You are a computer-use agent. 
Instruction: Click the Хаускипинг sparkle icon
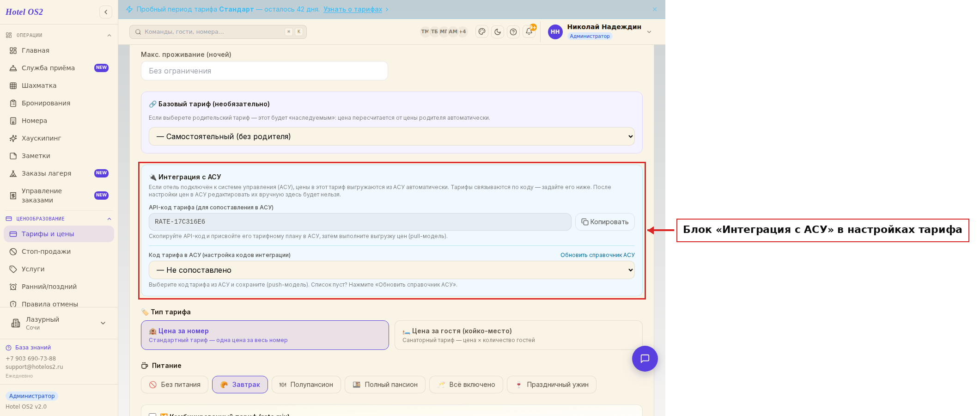[x=13, y=138]
